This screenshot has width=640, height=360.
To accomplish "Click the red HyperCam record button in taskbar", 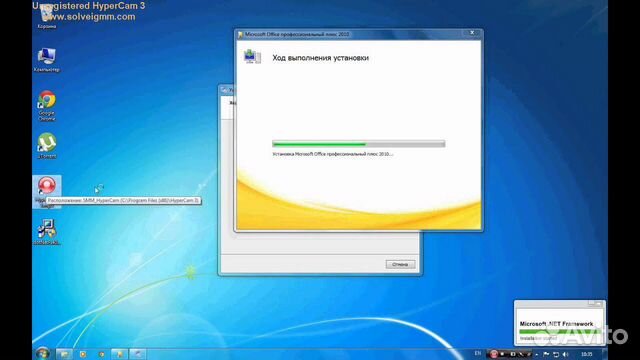I will click(x=493, y=354).
